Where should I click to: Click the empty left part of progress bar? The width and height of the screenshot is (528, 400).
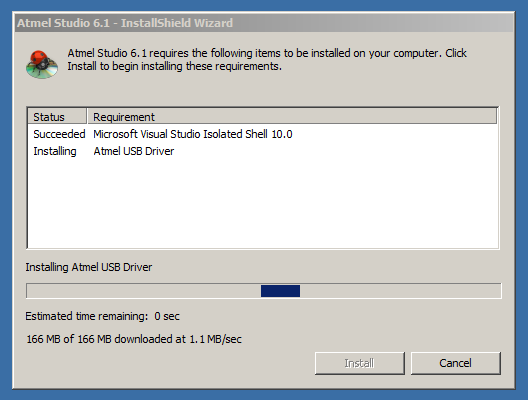click(144, 291)
